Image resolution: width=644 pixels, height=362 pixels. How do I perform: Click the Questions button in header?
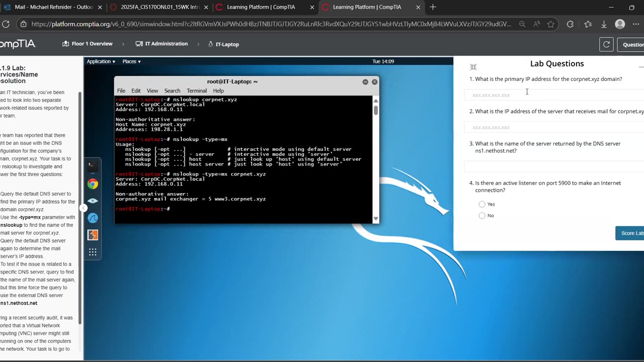click(631, 44)
